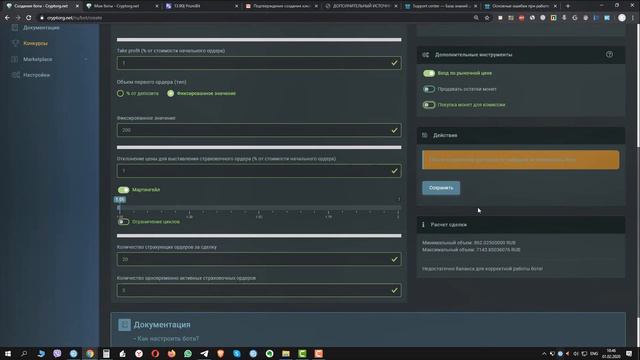Open a new browser tab
640x360 pixels.
click(x=567, y=6)
